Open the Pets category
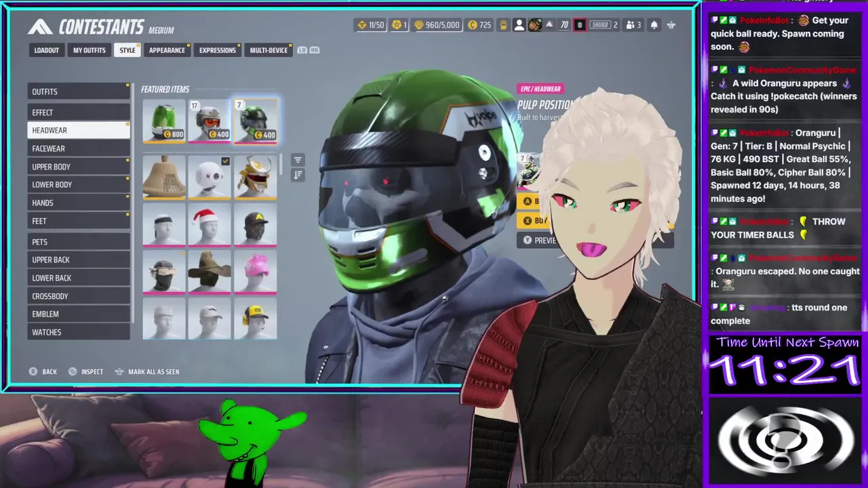Screen dimensions: 868x488 (79, 242)
